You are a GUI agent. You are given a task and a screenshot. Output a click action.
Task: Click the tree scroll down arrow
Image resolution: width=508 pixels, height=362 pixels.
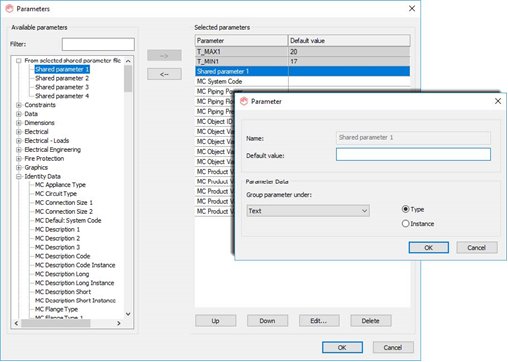tap(128, 314)
